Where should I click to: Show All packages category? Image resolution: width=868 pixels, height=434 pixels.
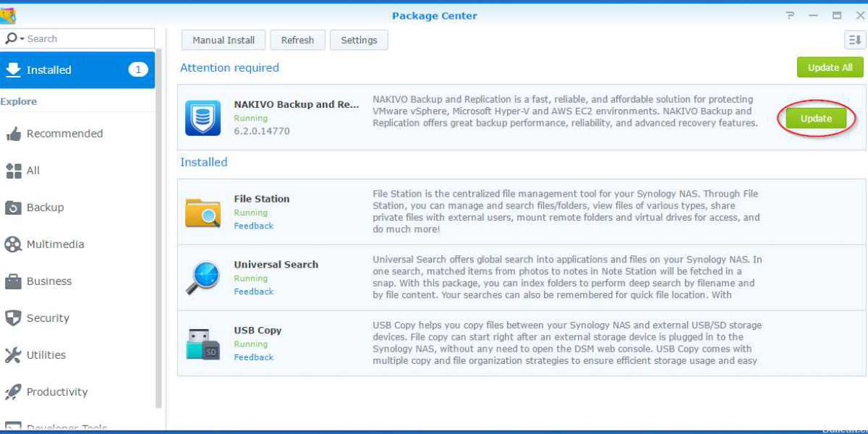click(33, 171)
